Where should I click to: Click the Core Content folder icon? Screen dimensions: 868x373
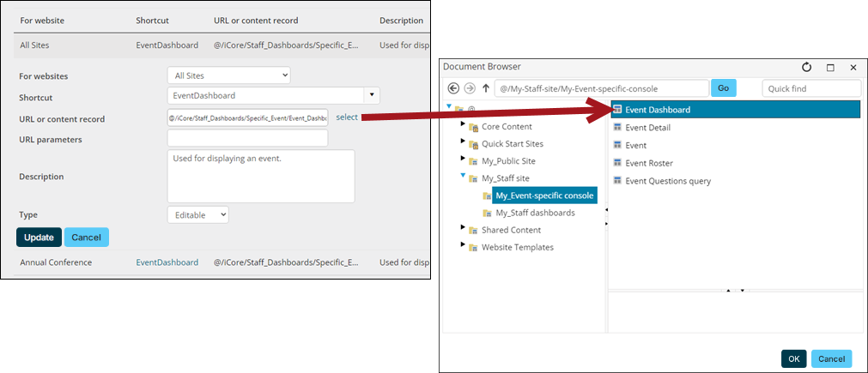pos(473,127)
